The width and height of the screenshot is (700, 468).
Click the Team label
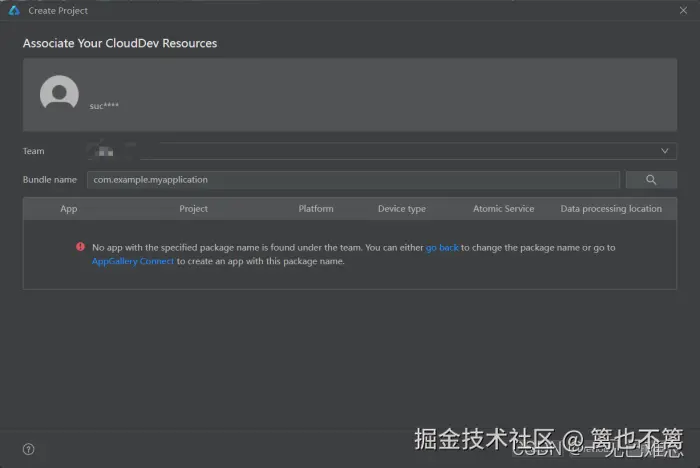click(x=33, y=151)
